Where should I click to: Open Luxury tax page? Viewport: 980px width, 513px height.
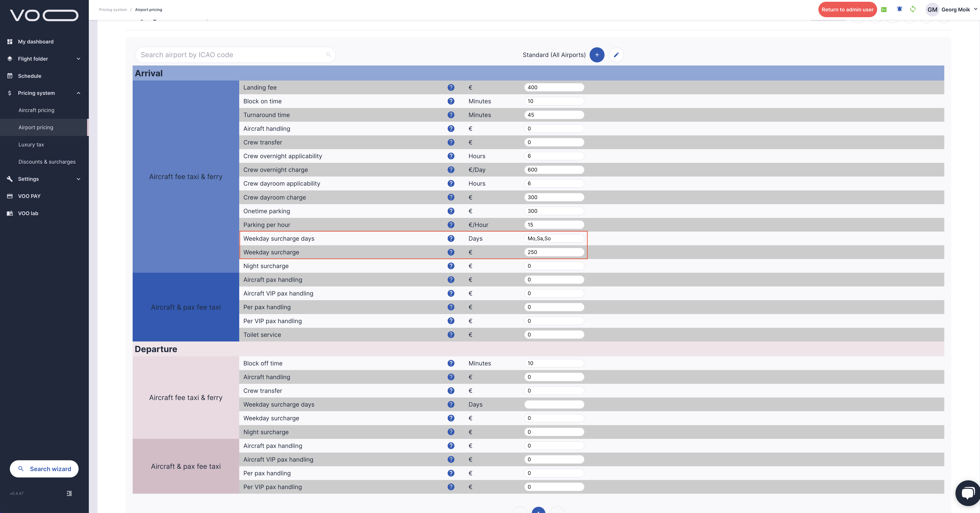click(31, 145)
